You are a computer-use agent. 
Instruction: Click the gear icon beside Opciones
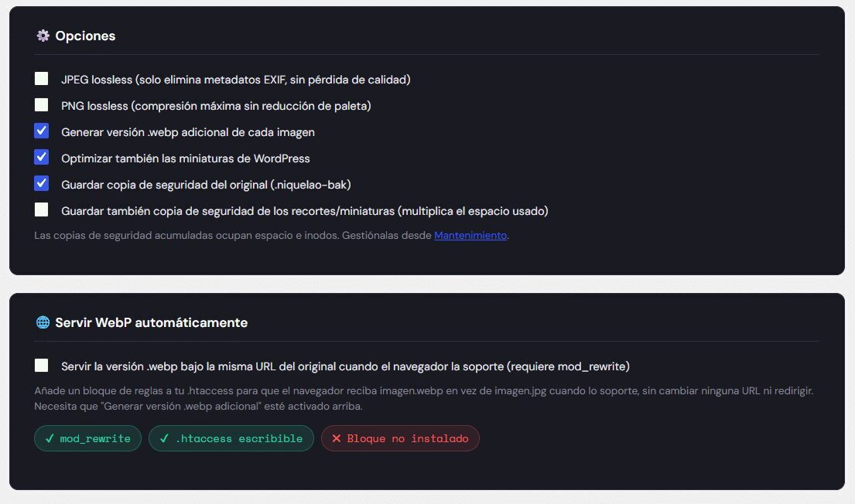[43, 36]
